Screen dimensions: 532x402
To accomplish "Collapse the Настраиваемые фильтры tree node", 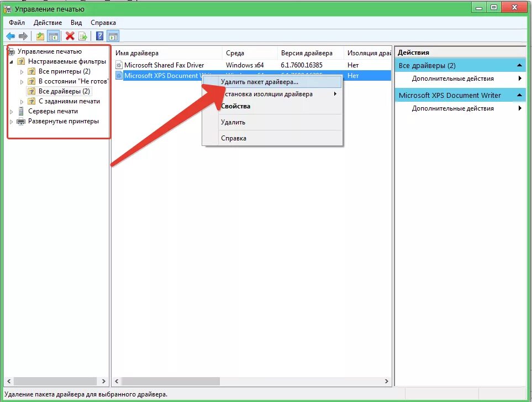I will tap(11, 62).
